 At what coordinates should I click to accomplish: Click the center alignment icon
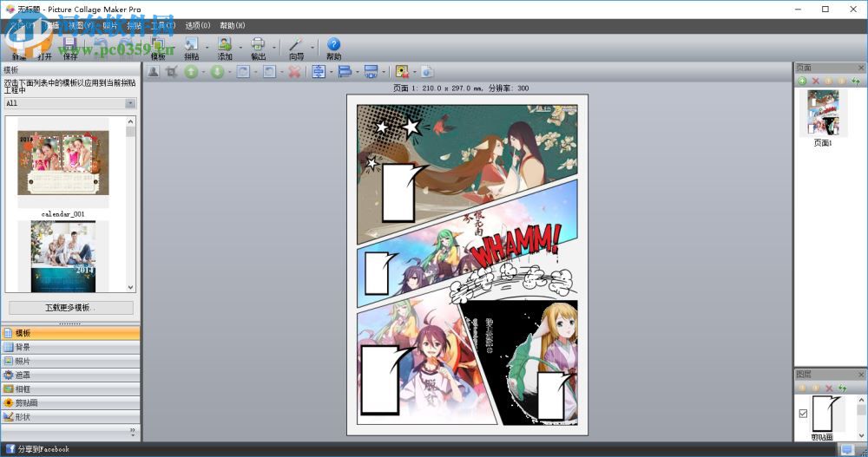(x=319, y=71)
